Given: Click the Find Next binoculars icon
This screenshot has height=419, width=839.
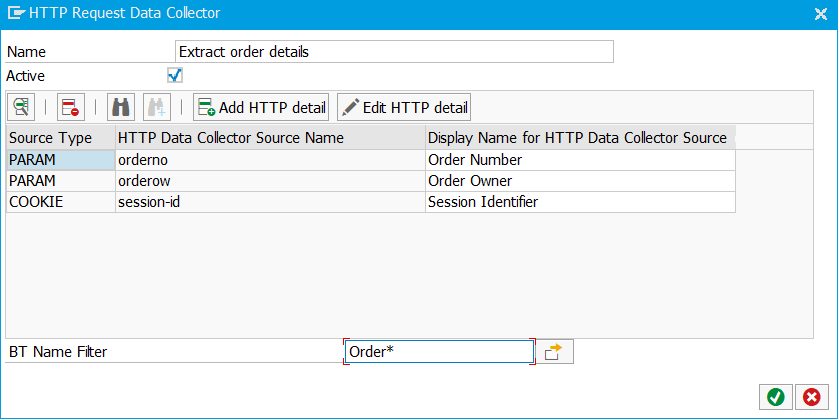Looking at the screenshot, I should [157, 108].
